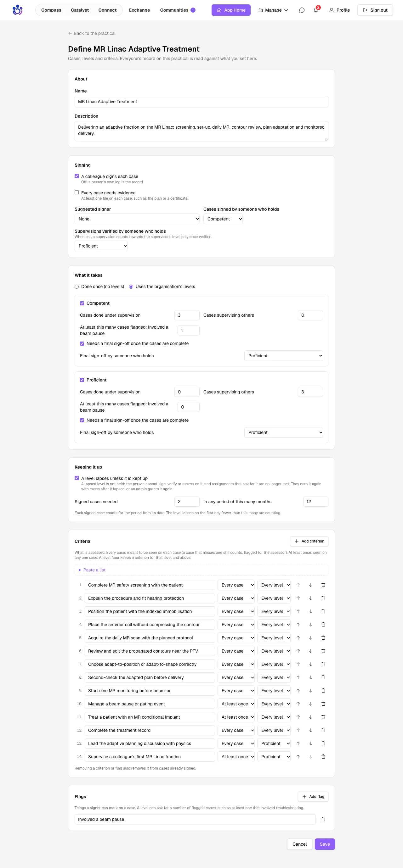
Task: Move 'Treat a patient with an MR' up
Action: pyautogui.click(x=298, y=717)
